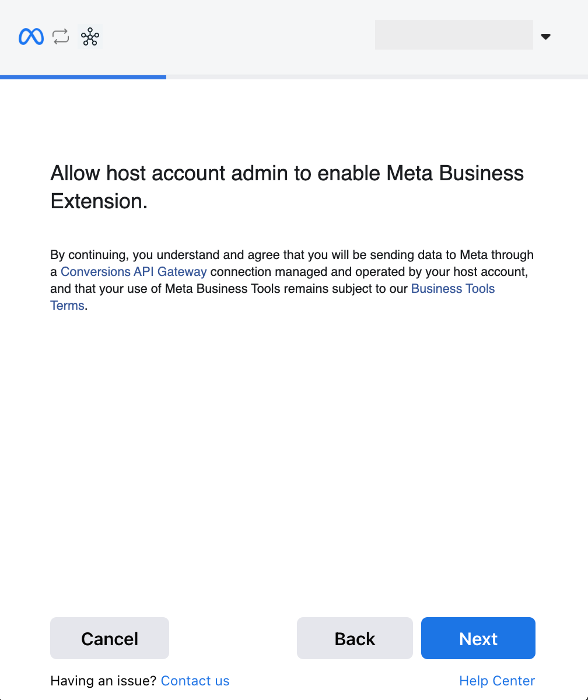Click Next to continue
Image resolution: width=588 pixels, height=700 pixels.
pos(478,638)
